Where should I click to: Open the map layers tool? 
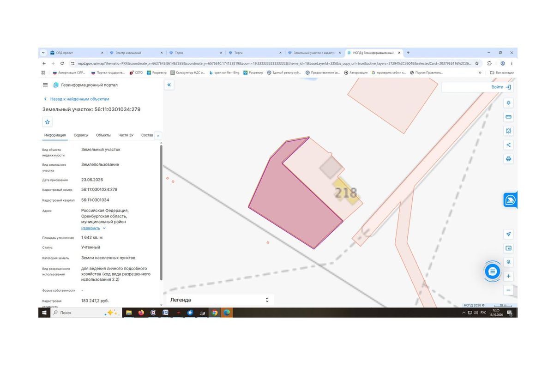508,103
